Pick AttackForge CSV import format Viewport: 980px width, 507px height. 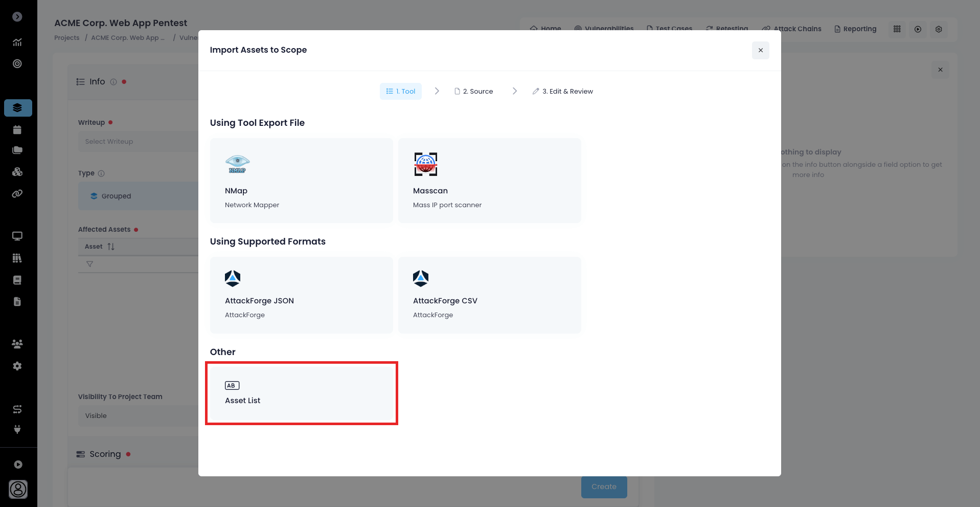click(489, 295)
